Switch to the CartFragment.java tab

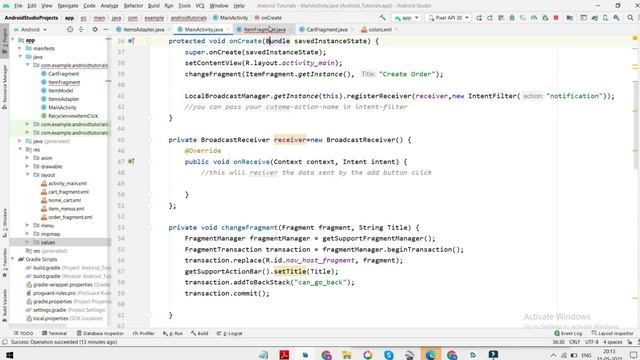pos(327,29)
